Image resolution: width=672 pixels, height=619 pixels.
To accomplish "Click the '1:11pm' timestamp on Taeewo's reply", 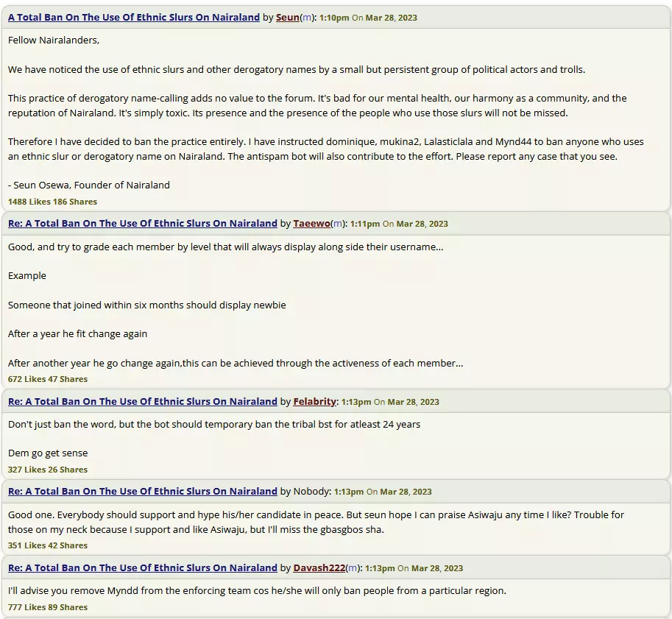I will click(x=365, y=224).
